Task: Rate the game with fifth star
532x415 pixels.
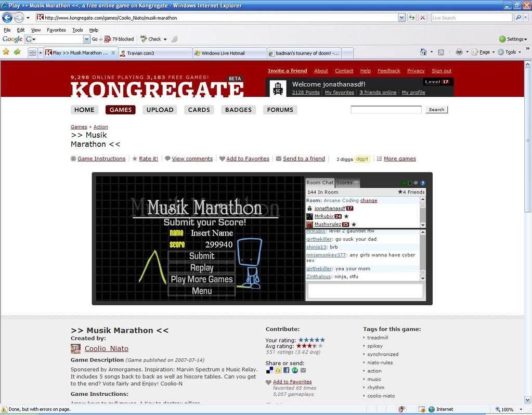Action: click(322, 340)
